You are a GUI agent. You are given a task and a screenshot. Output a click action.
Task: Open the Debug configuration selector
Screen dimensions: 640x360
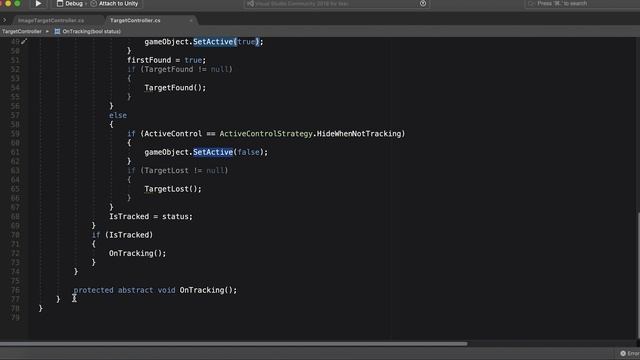tap(70, 4)
